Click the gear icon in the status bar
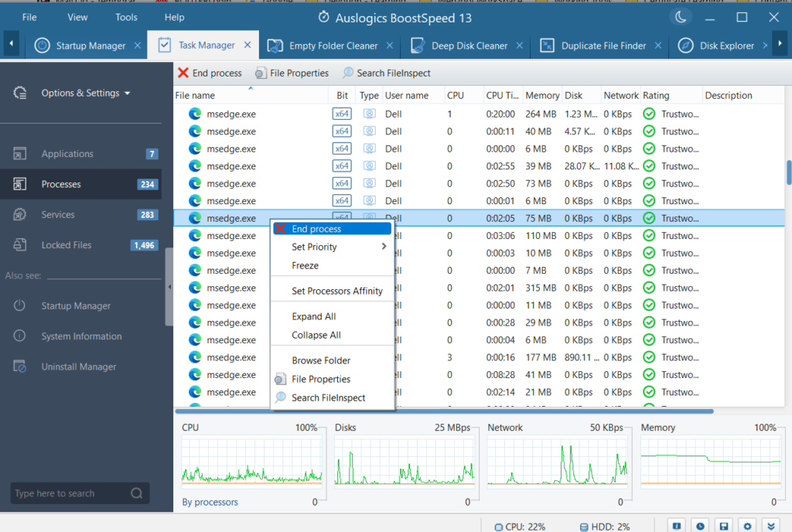 (x=747, y=525)
